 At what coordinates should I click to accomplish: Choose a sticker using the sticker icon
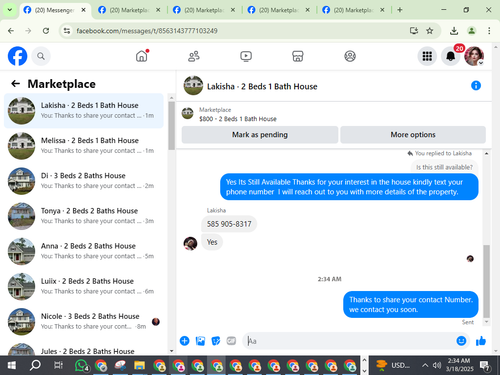pyautogui.click(x=216, y=341)
